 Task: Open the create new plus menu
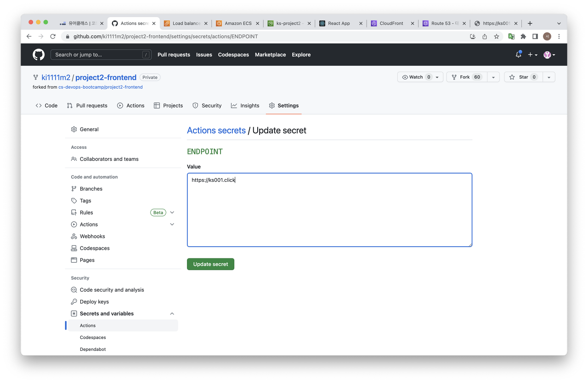(x=532, y=55)
